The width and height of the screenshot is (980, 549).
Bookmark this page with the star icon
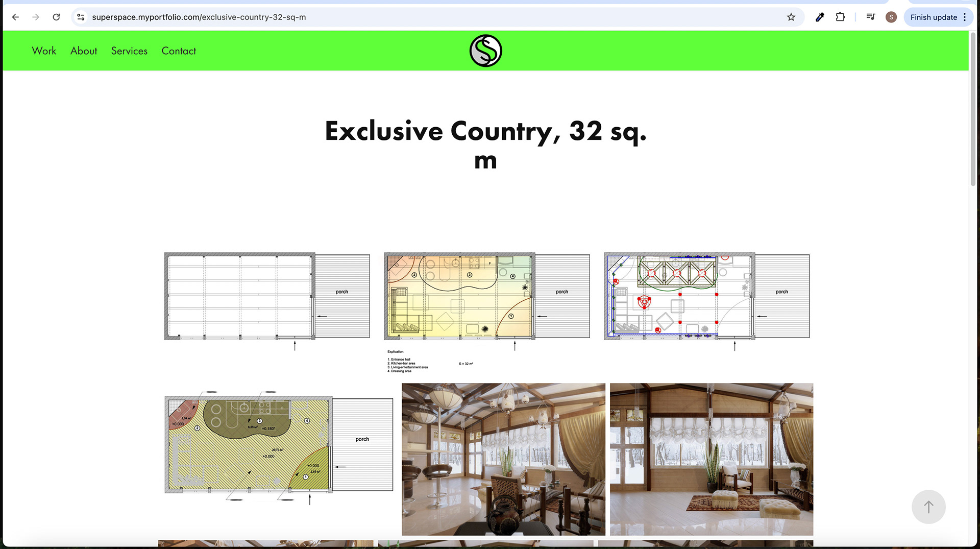click(791, 17)
